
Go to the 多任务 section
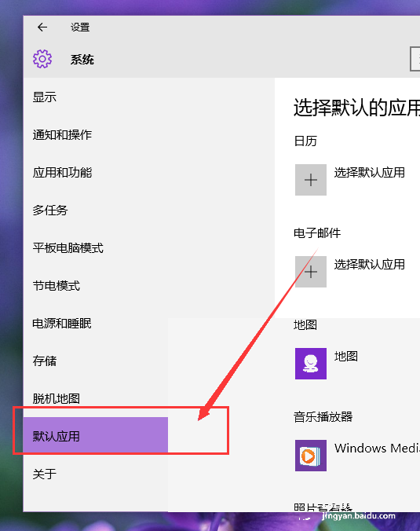pos(50,211)
